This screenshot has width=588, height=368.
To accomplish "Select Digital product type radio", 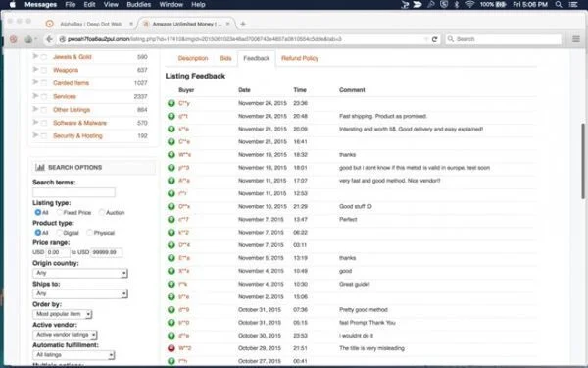I will click(x=59, y=233).
